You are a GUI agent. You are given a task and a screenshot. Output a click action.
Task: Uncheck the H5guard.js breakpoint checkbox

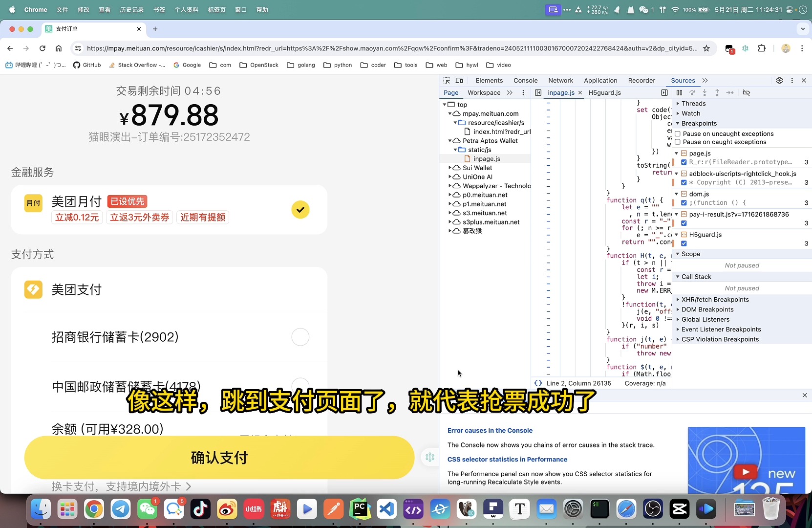[684, 243]
